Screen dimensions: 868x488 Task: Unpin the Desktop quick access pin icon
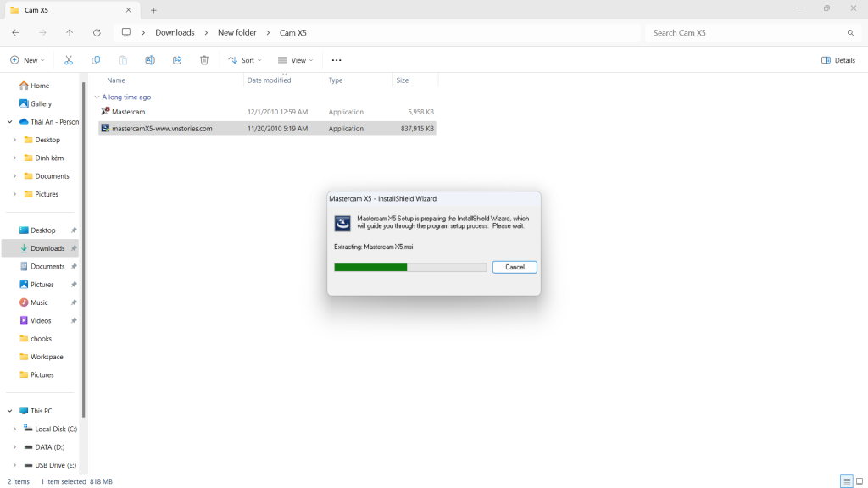click(74, 230)
